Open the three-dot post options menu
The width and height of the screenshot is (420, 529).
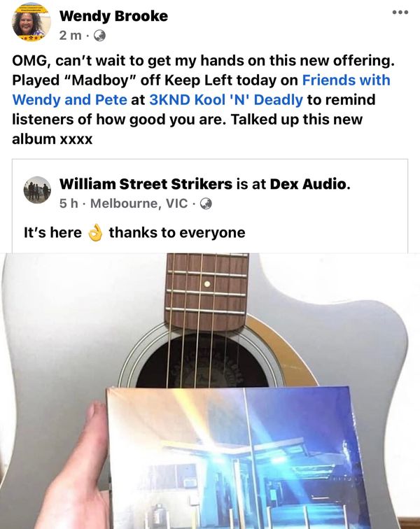click(400, 13)
